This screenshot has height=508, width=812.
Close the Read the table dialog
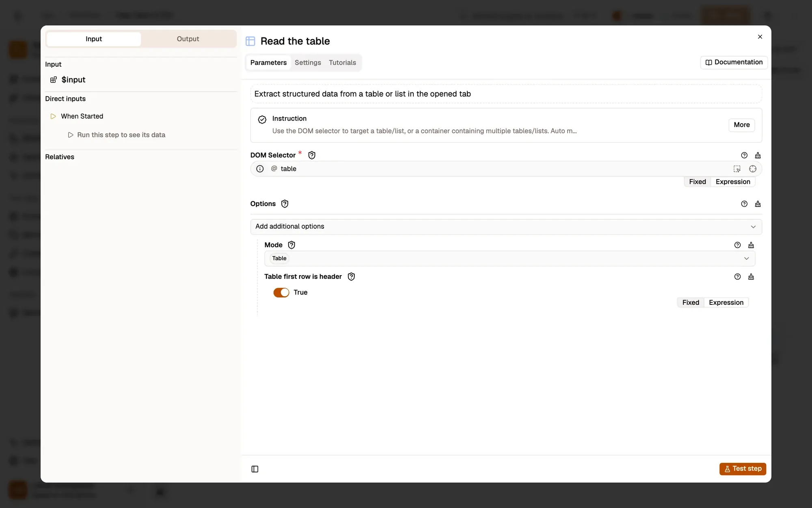pyautogui.click(x=760, y=37)
